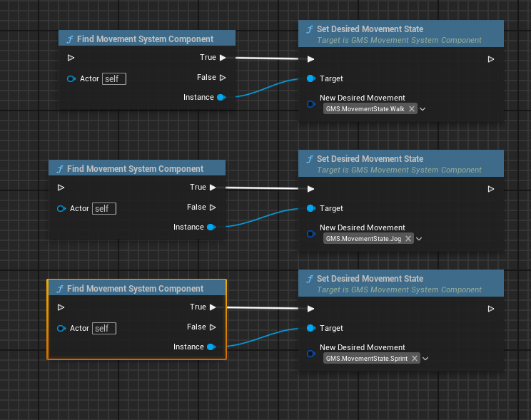Clear the GMS.MovementState.Sprint tag
This screenshot has width=531, height=420.
[415, 359]
